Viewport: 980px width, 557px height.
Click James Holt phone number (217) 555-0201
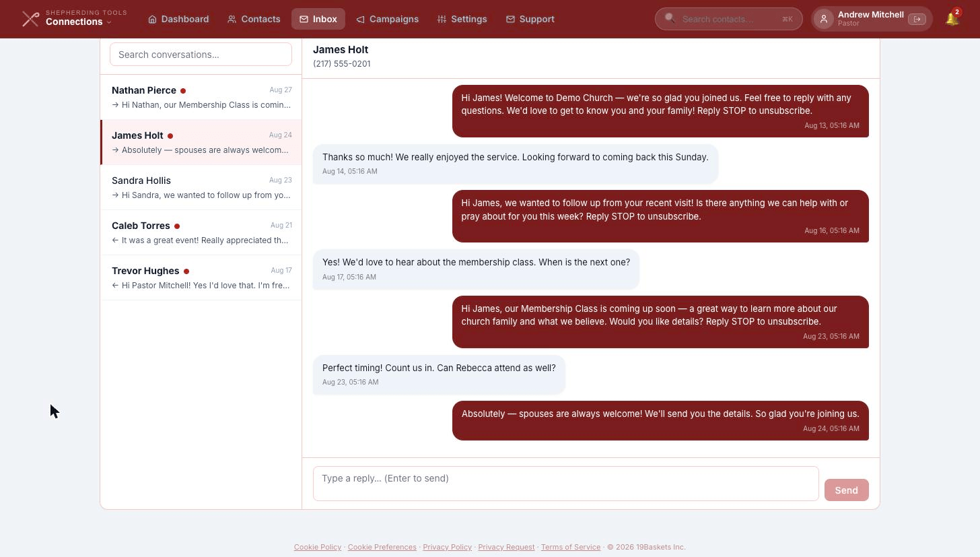pos(341,64)
